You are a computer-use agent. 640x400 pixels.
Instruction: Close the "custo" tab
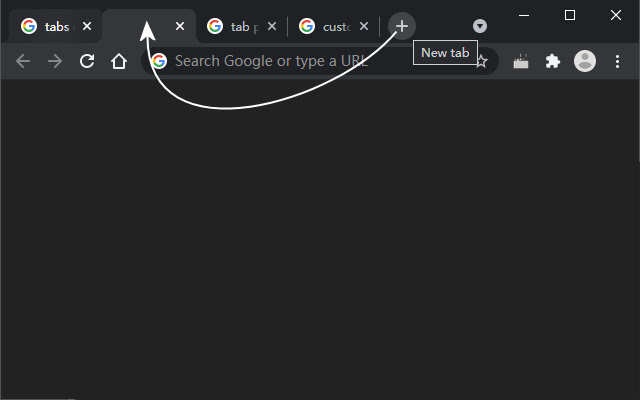click(363, 27)
